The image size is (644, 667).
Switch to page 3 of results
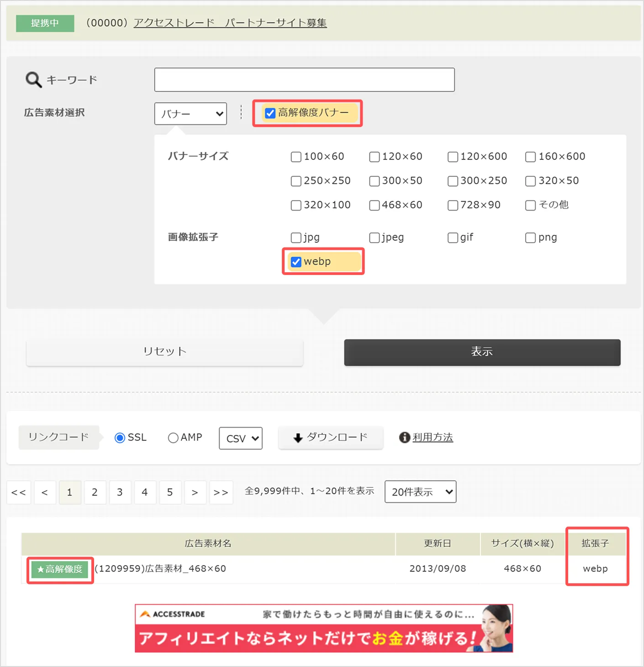(x=120, y=492)
